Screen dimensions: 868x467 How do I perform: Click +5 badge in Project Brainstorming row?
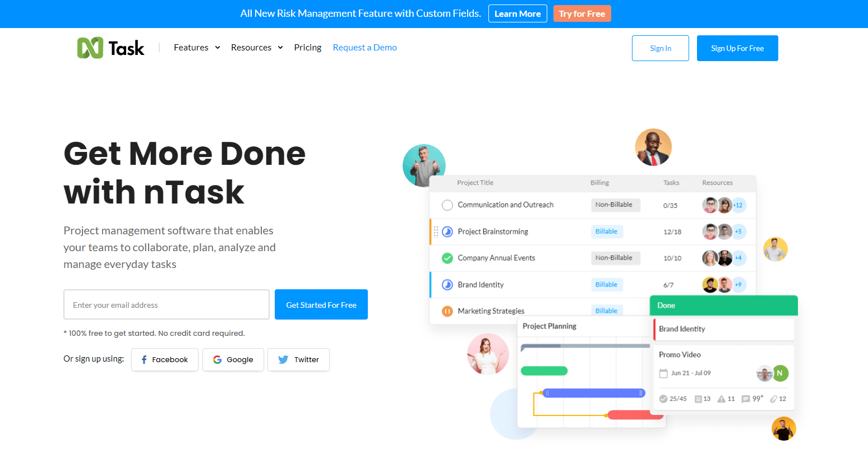click(x=738, y=232)
